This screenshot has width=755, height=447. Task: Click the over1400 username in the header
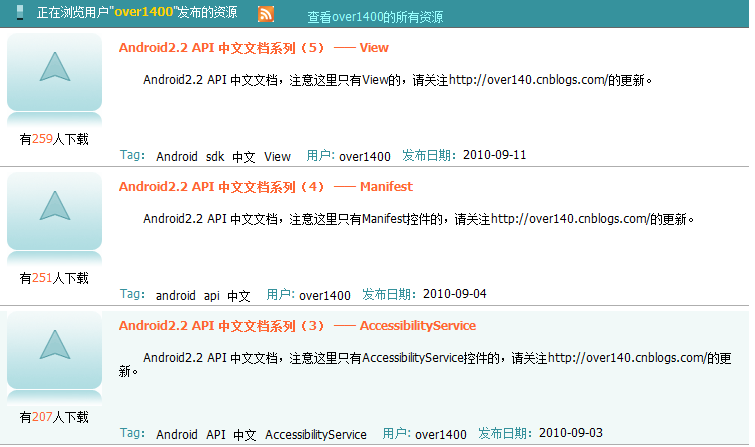[x=143, y=12]
